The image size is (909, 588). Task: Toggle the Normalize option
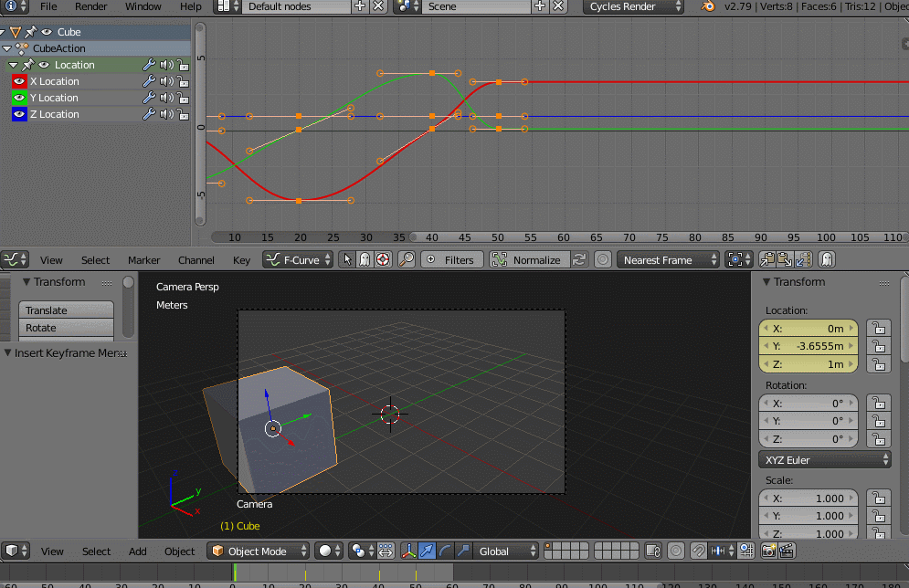click(x=528, y=260)
